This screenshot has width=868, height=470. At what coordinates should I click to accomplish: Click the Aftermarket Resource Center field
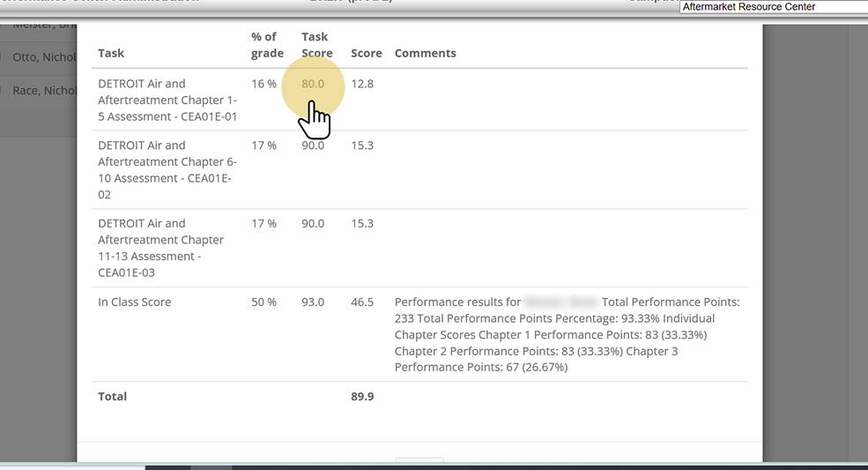click(x=774, y=7)
